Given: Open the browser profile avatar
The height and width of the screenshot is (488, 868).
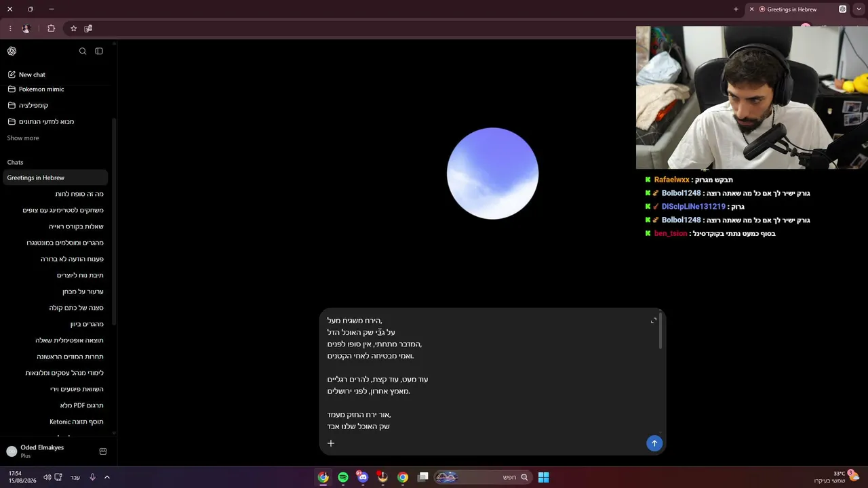Looking at the screenshot, I should pos(26,28).
